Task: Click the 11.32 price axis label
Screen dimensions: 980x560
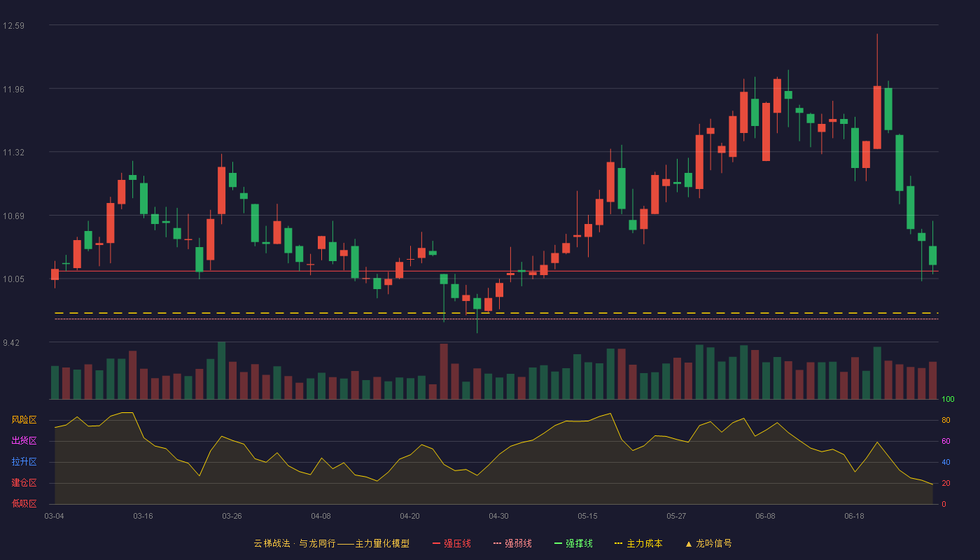Action: coord(13,153)
